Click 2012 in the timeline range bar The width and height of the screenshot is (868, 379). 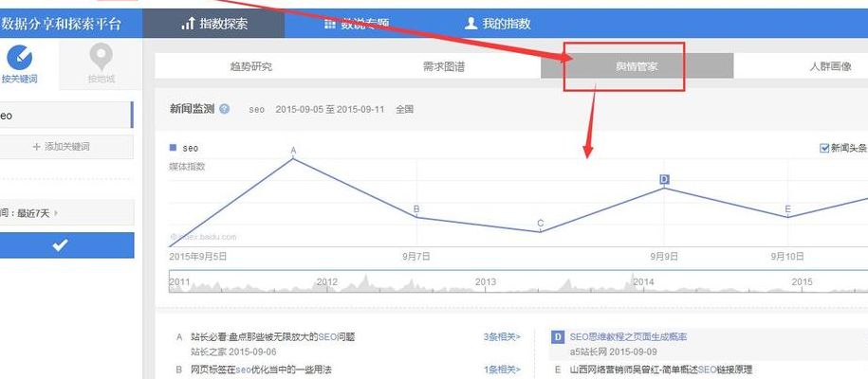pyautogui.click(x=326, y=281)
